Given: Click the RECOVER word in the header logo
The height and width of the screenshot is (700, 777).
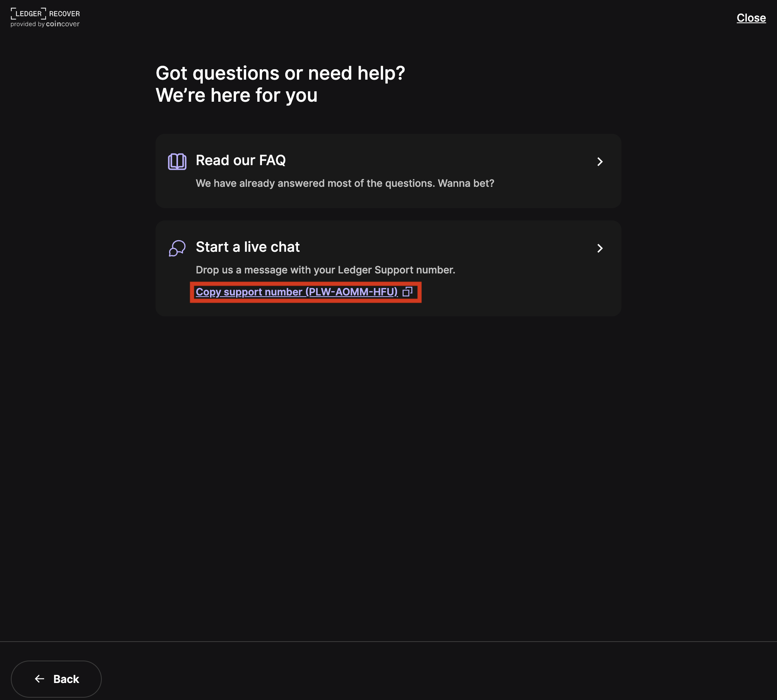Looking at the screenshot, I should tap(64, 14).
